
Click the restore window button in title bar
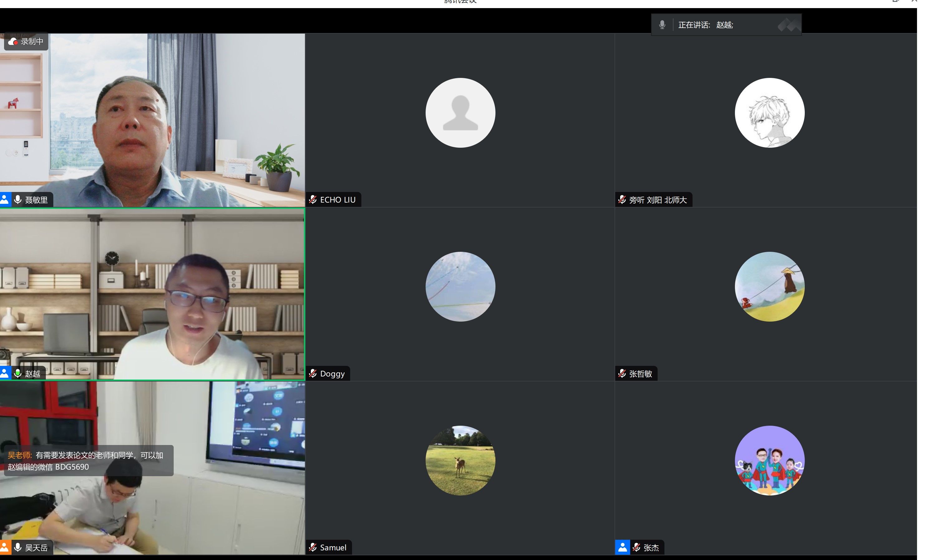pos(896,1)
